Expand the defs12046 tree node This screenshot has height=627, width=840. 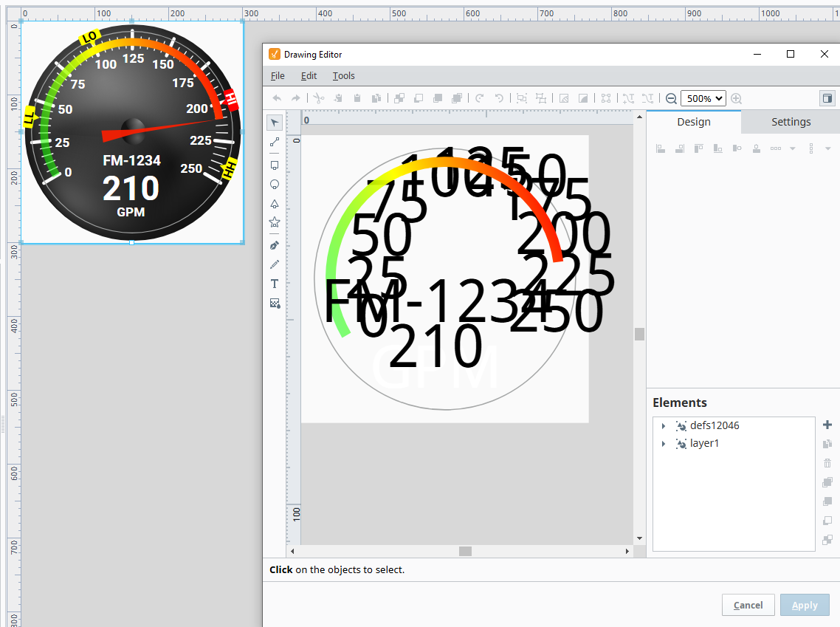click(663, 426)
